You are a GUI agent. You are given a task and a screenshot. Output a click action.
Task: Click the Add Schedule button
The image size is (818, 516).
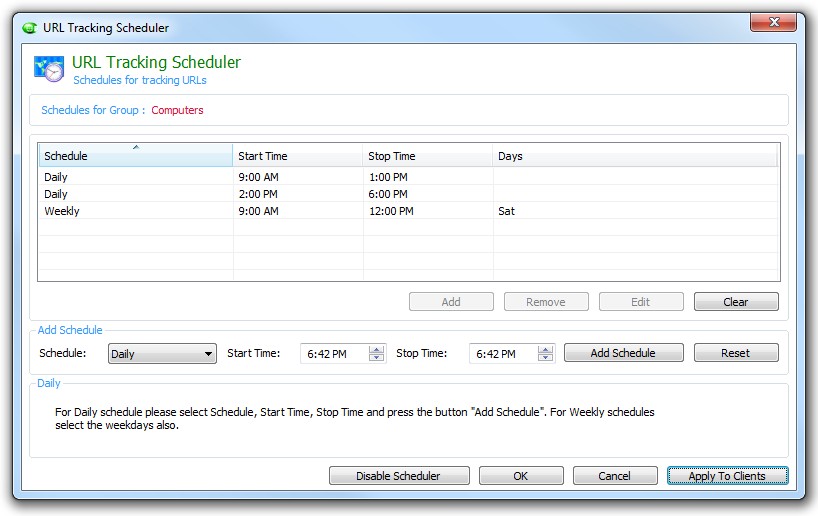(x=623, y=353)
